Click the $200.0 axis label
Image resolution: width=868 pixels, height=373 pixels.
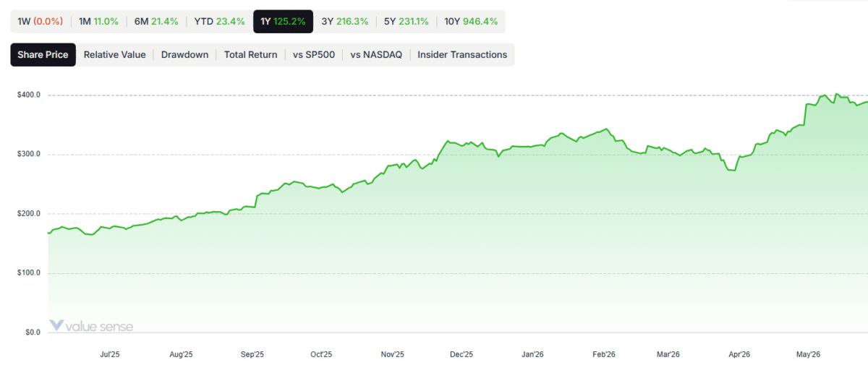point(29,214)
